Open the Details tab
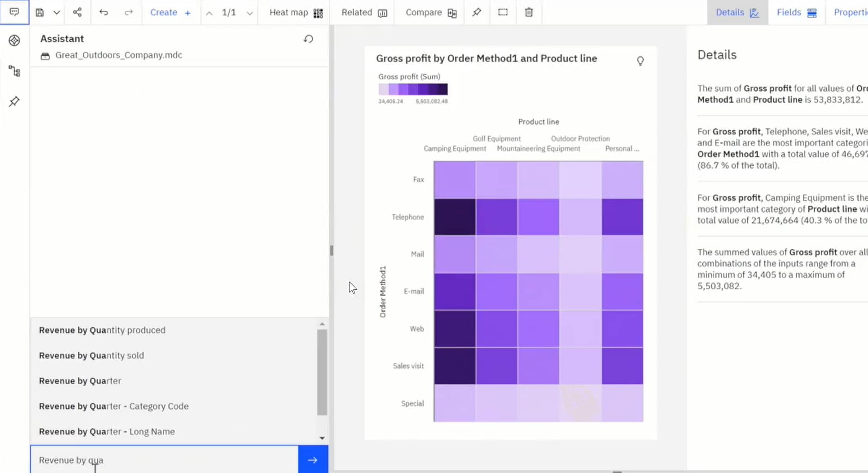 click(x=737, y=13)
